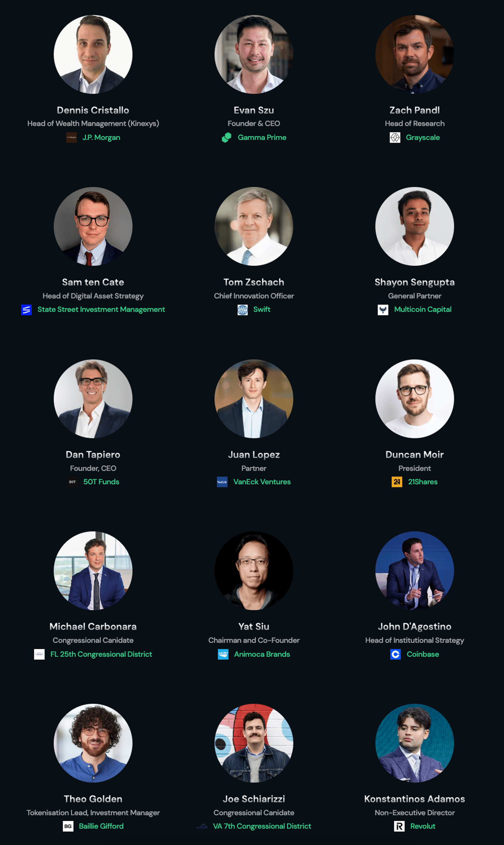Click the Konstantinos Adamos name heading
The width and height of the screenshot is (504, 845).
(x=414, y=799)
